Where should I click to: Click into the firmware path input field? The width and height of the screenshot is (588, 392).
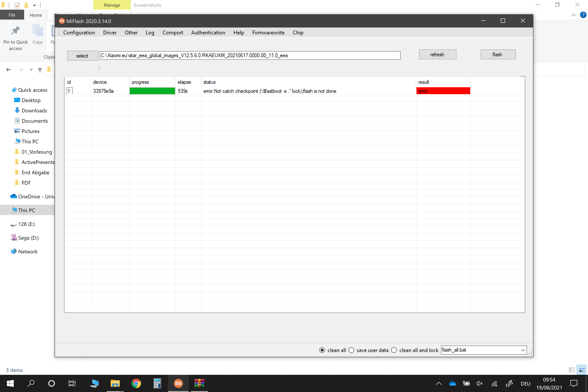(250, 55)
